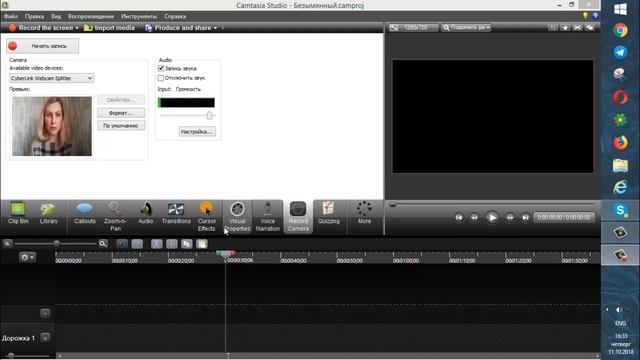The width and height of the screenshot is (640, 360).
Task: Click the timeline zoom-in magnifier
Action: click(x=103, y=244)
